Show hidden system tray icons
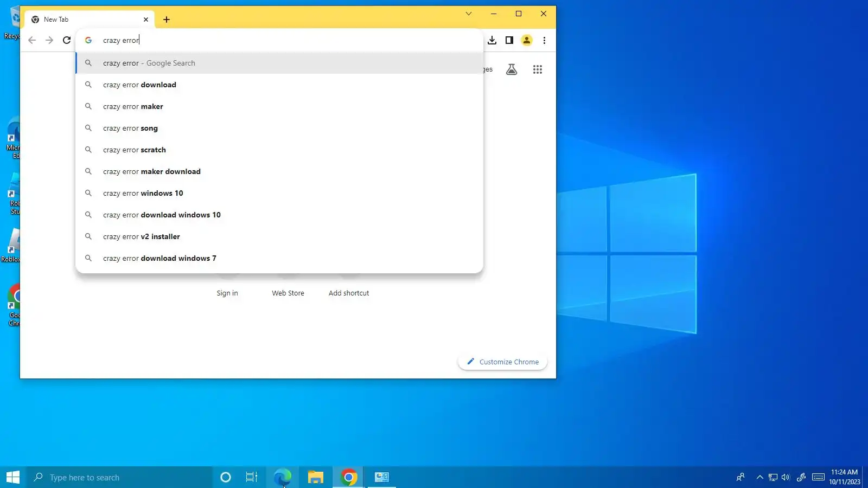 [x=759, y=477]
